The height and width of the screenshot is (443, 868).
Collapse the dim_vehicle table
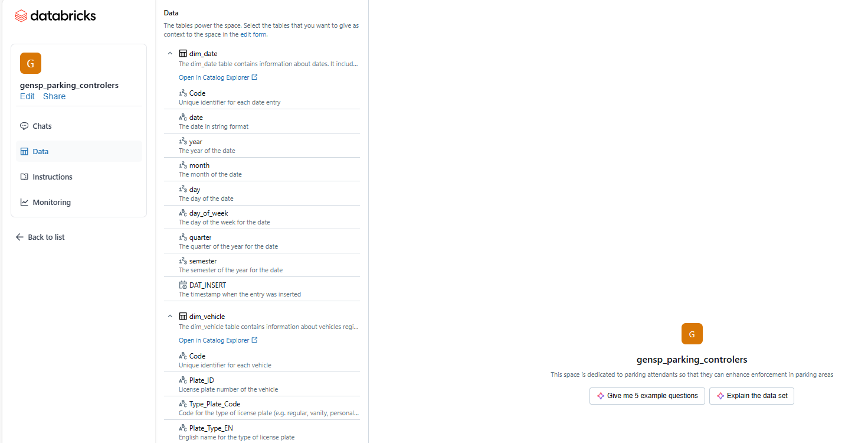coord(170,317)
